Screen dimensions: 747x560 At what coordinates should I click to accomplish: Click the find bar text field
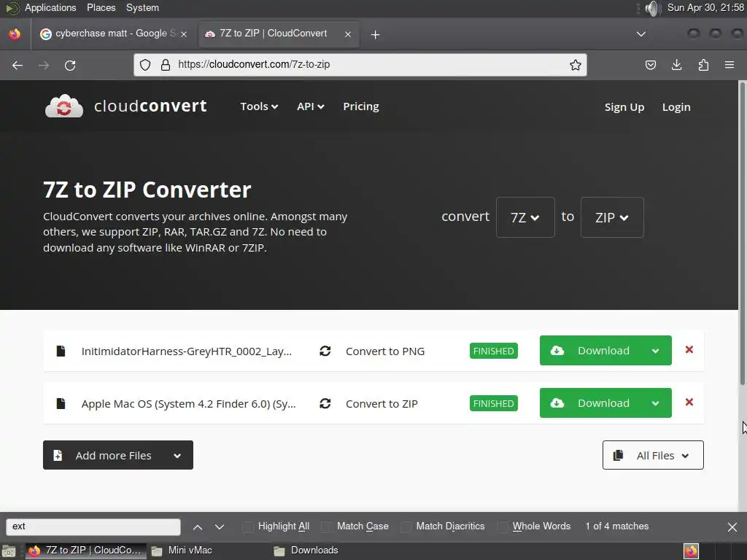pyautogui.click(x=93, y=526)
